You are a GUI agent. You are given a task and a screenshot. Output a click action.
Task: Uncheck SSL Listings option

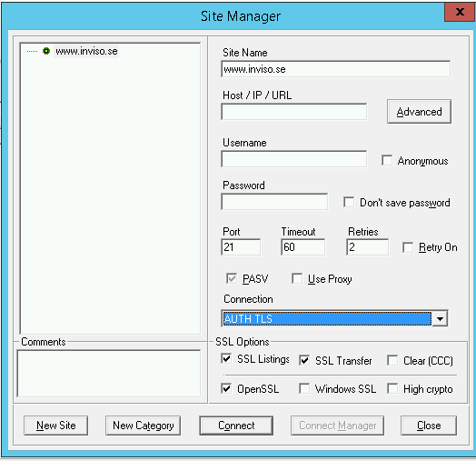pos(226,358)
